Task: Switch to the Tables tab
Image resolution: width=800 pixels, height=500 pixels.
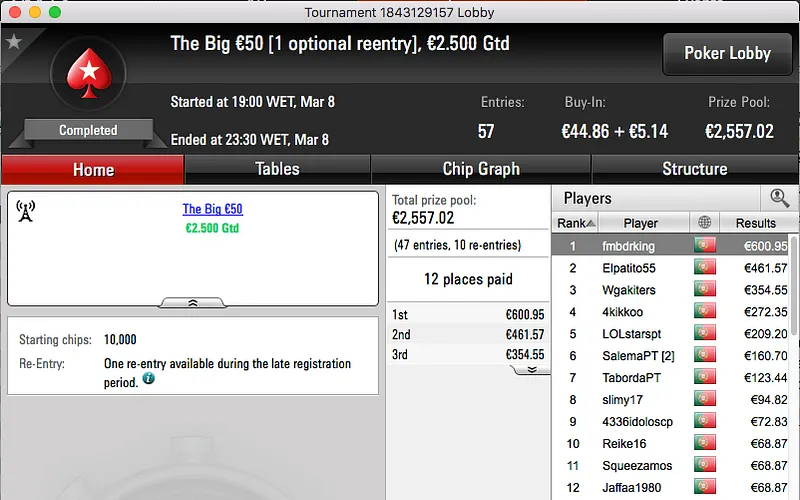Action: coord(277,169)
